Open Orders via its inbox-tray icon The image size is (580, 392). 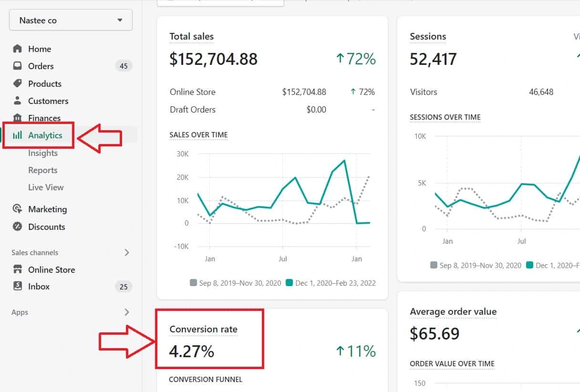coord(18,66)
